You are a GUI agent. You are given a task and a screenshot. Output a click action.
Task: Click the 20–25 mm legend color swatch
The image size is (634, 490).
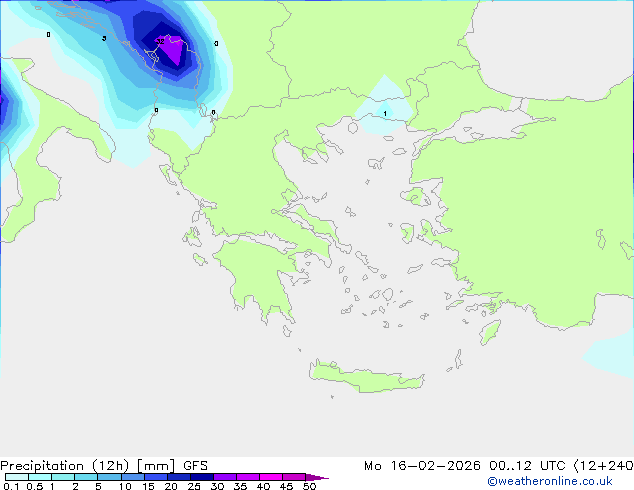click(x=179, y=477)
